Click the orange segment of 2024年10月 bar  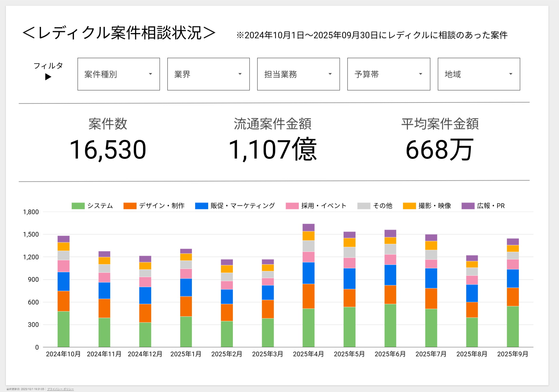[x=63, y=301]
